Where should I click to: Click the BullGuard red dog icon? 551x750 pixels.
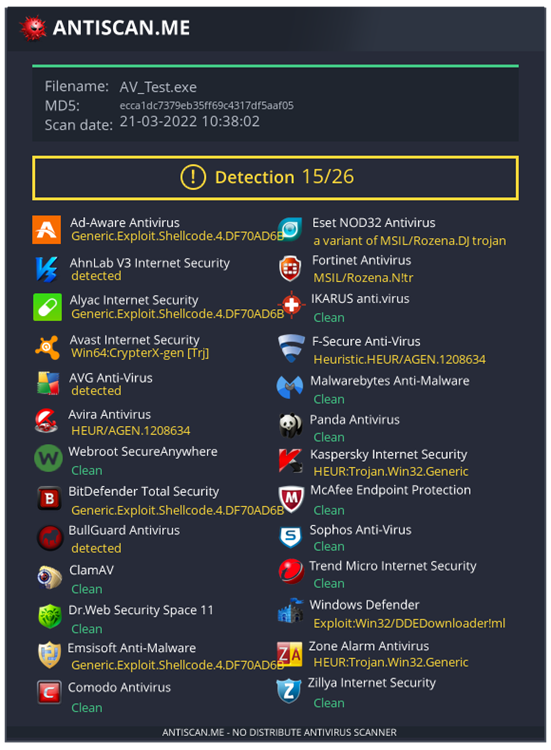[x=50, y=538]
